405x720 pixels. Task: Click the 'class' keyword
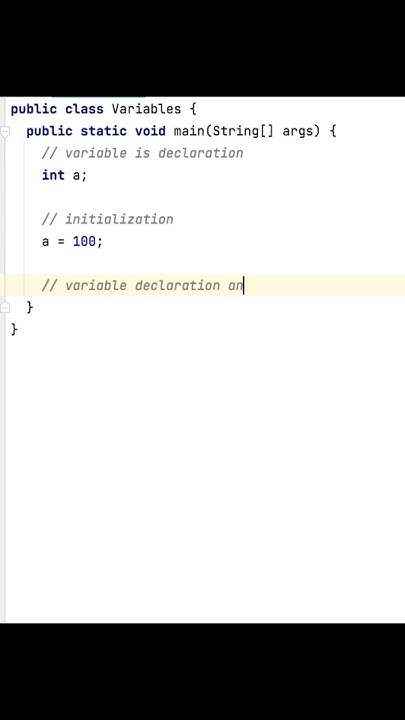pyautogui.click(x=84, y=109)
